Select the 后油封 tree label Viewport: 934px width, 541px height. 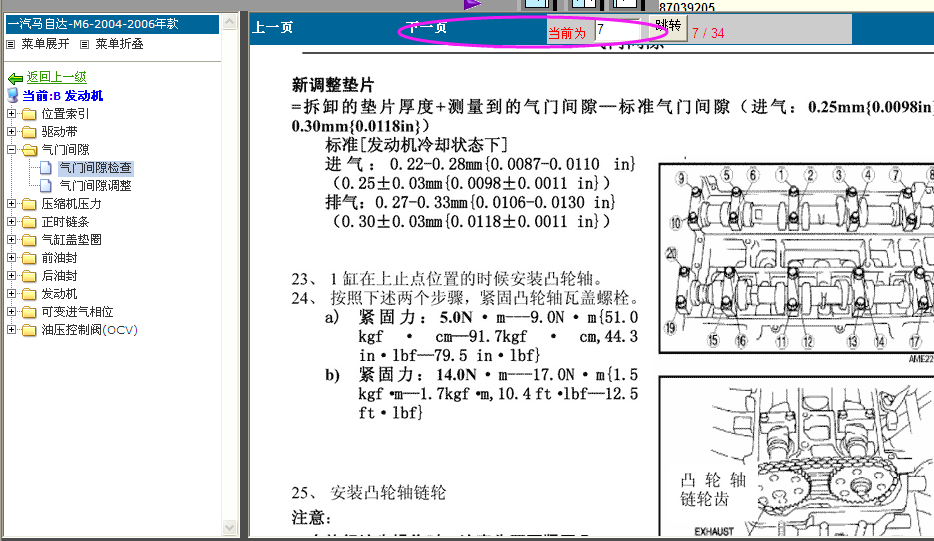[x=59, y=276]
